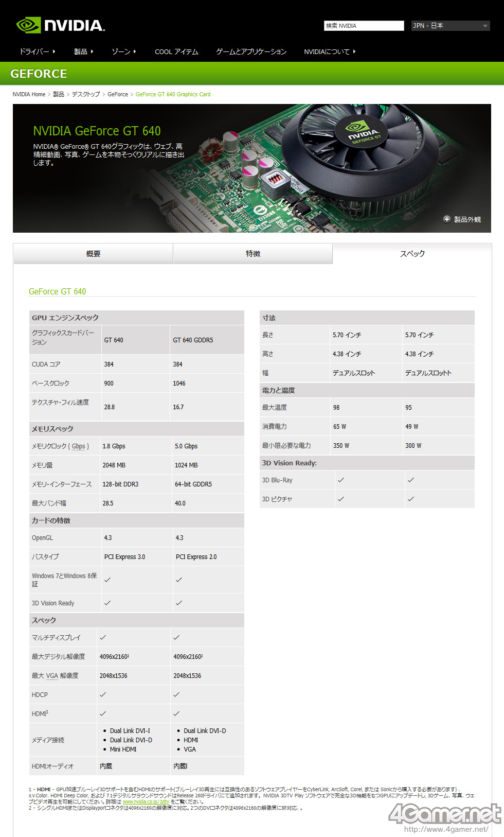The height and width of the screenshot is (837, 504).
Task: Switch to the 概要 tab
Action: [x=93, y=254]
